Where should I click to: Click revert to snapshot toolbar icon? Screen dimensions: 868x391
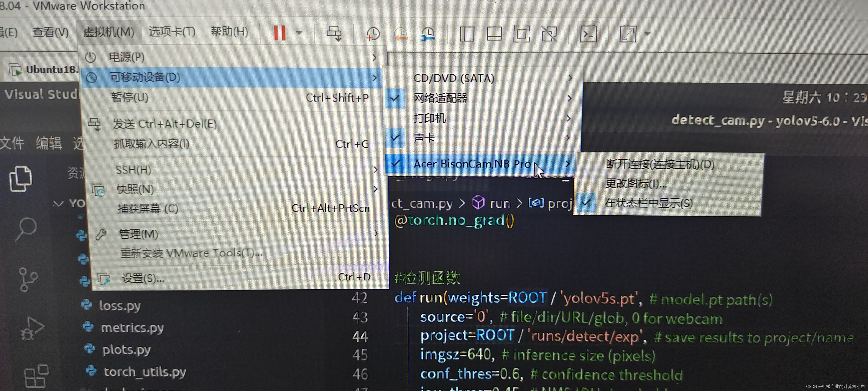pyautogui.click(x=401, y=34)
